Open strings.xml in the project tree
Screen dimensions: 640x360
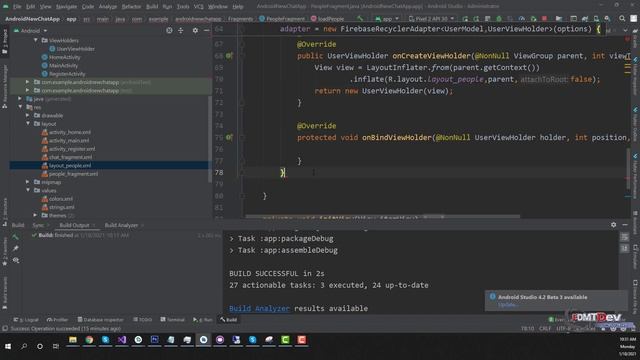pyautogui.click(x=62, y=207)
